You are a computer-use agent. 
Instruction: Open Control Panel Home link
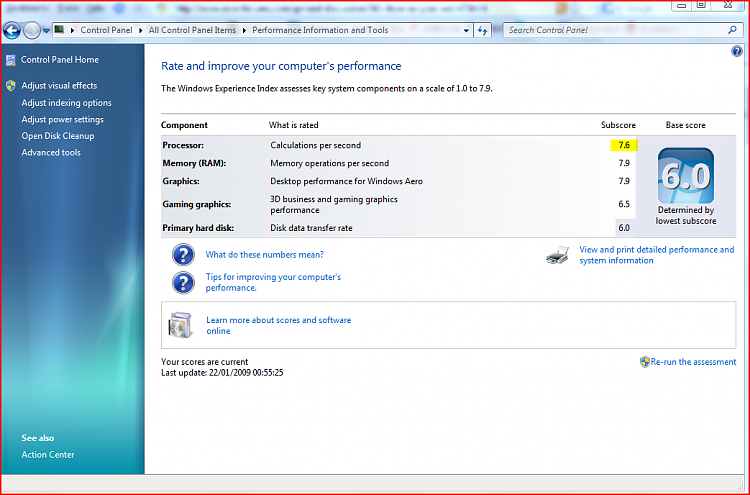pyautogui.click(x=60, y=60)
